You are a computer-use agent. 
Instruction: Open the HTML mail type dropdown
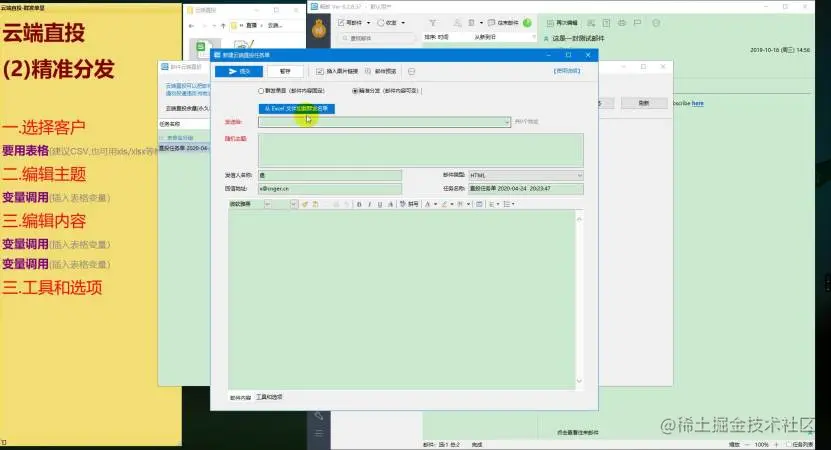526,175
